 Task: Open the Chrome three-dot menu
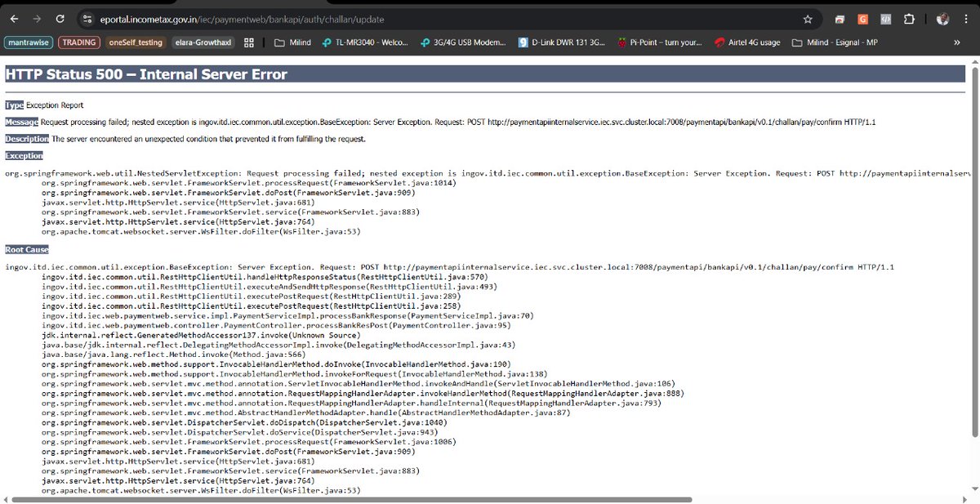[x=966, y=19]
